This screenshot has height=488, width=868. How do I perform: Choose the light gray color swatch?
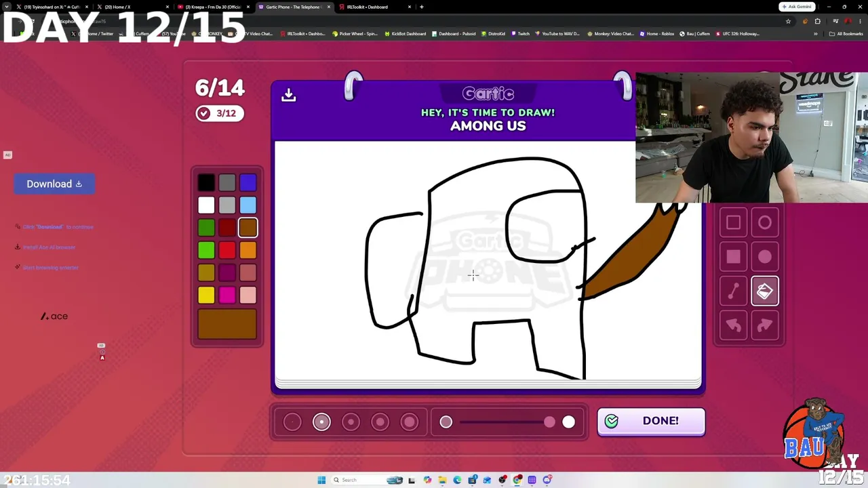227,205
